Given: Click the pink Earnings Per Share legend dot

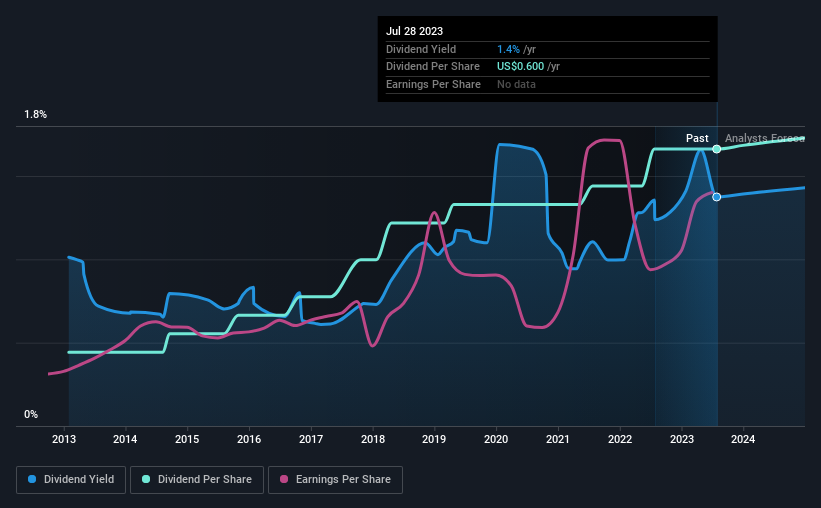Looking at the screenshot, I should point(284,479).
